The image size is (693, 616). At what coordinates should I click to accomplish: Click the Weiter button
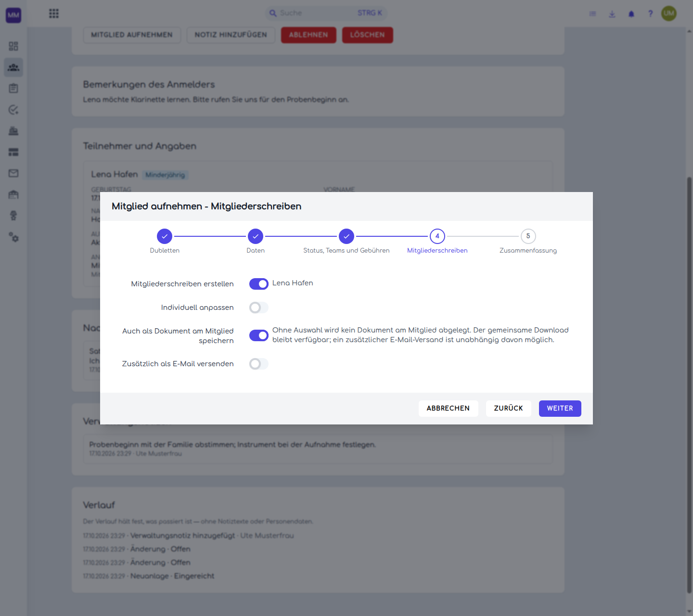(560, 409)
